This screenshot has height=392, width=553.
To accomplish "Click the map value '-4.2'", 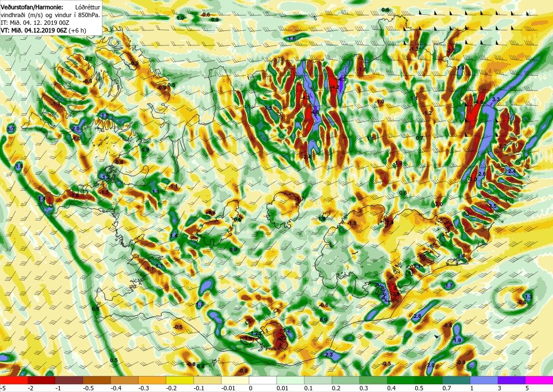I will 335,87.
